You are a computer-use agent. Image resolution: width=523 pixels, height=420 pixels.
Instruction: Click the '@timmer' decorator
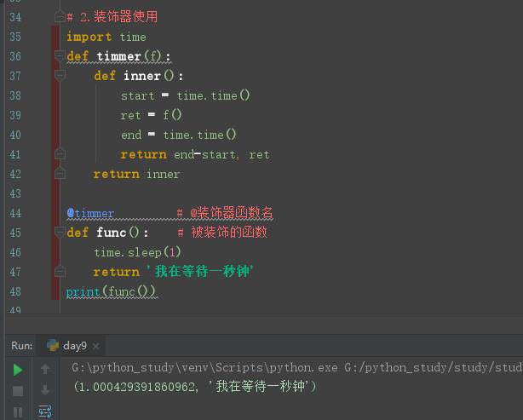(x=91, y=213)
